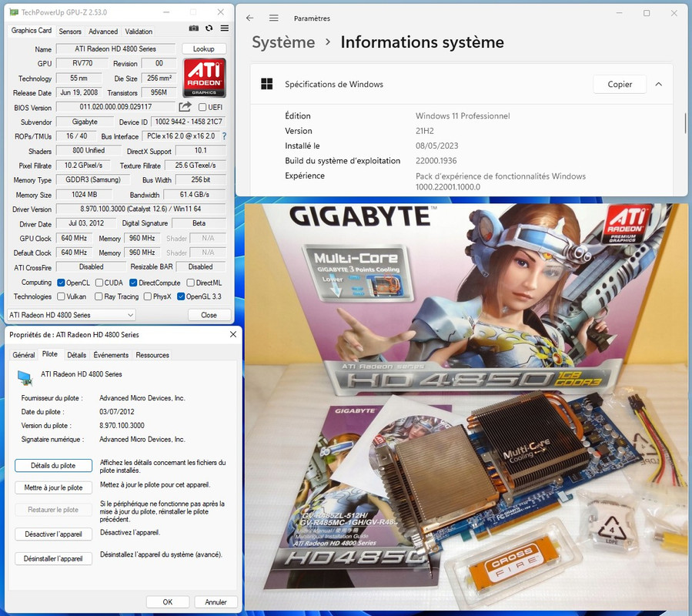Toggle the DirectML checkbox
The height and width of the screenshot is (616, 692).
(x=191, y=283)
